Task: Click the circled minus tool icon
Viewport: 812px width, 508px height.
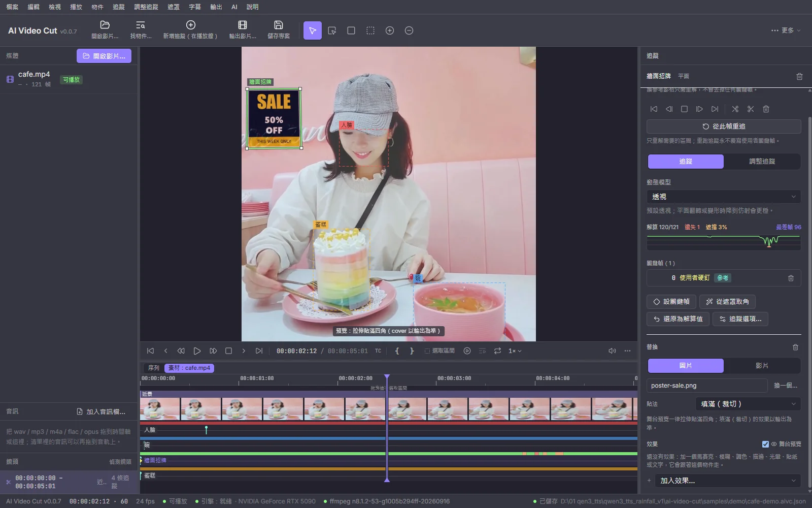Action: (x=409, y=30)
